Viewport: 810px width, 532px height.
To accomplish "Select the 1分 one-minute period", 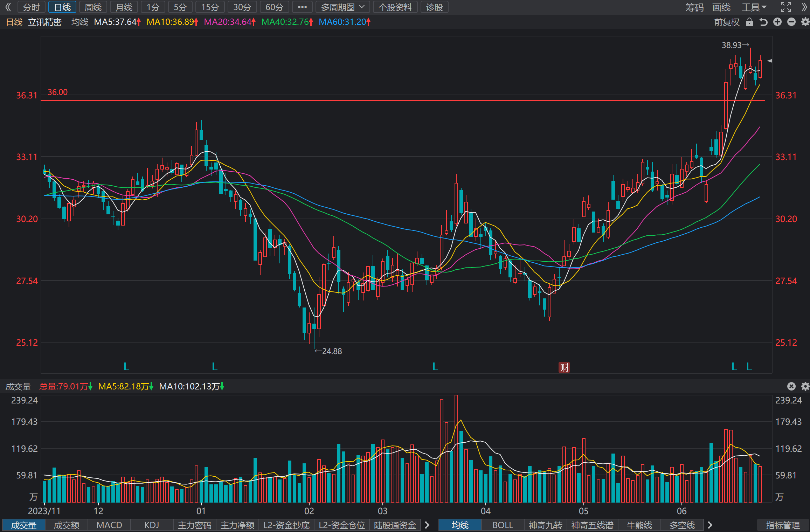I will point(153,7).
